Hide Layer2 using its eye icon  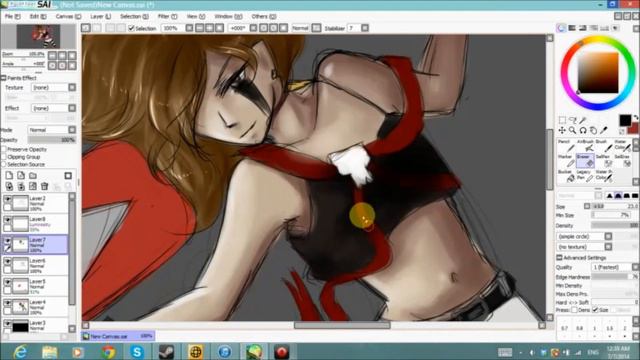[x=7, y=199]
